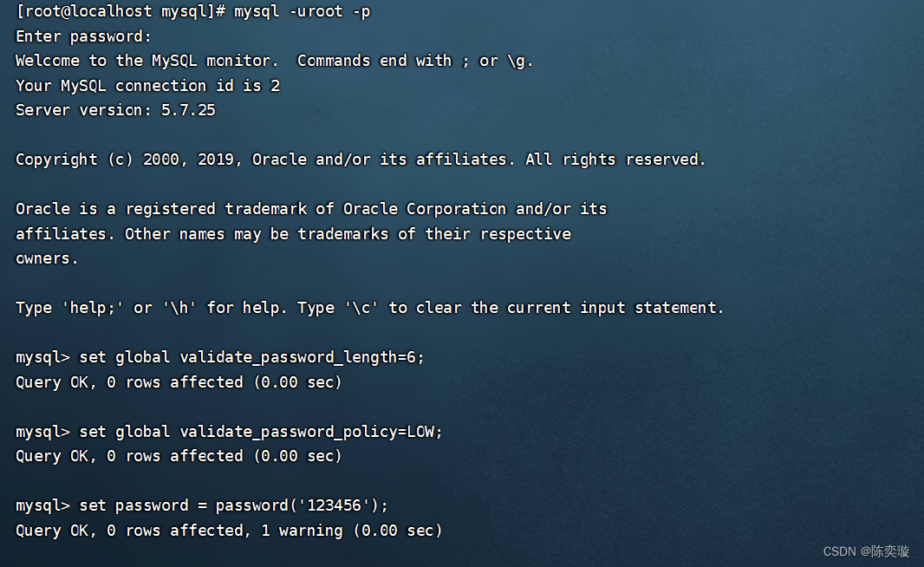Click Server version 5.7.25 text
Viewport: 924px width, 567px height.
pos(115,110)
